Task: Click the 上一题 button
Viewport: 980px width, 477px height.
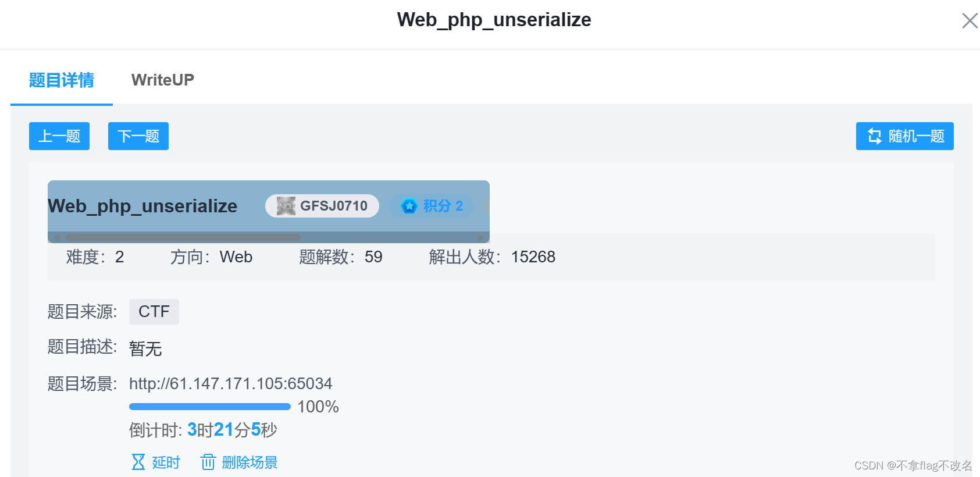Action: 59,136
